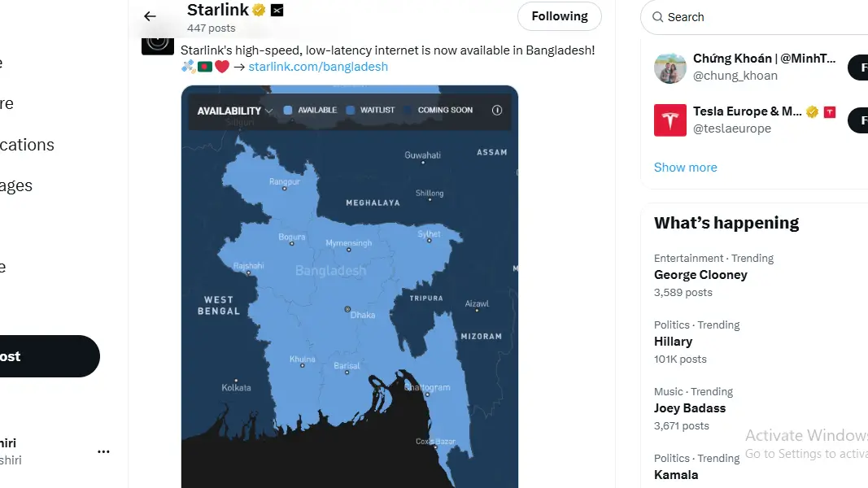Click the Available legend color swatch
This screenshot has width=868, height=488.
pyautogui.click(x=288, y=111)
